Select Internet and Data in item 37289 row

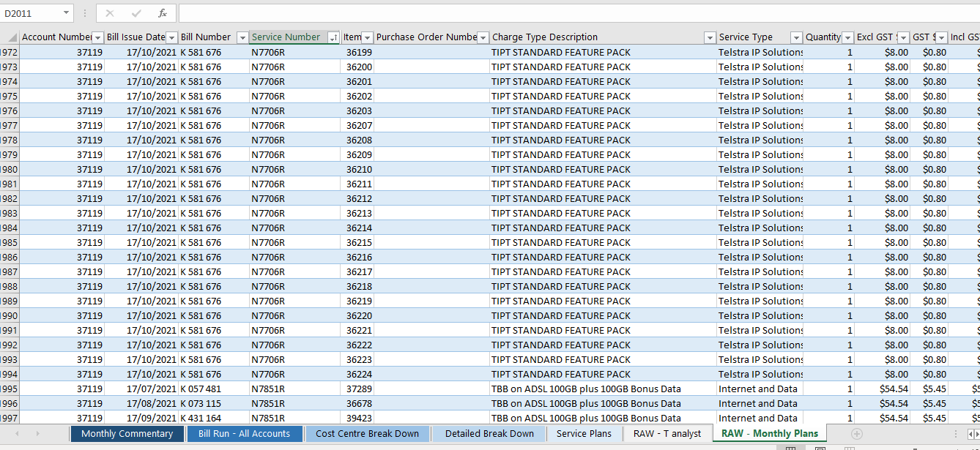760,389
